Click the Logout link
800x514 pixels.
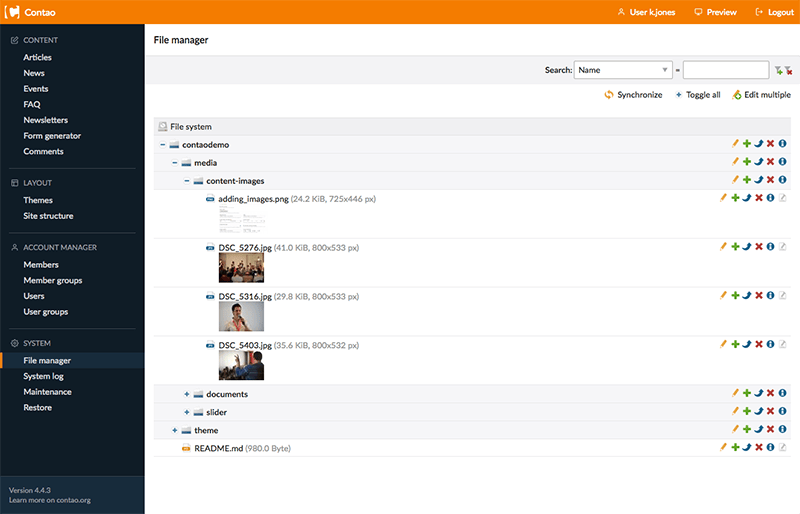(774, 12)
